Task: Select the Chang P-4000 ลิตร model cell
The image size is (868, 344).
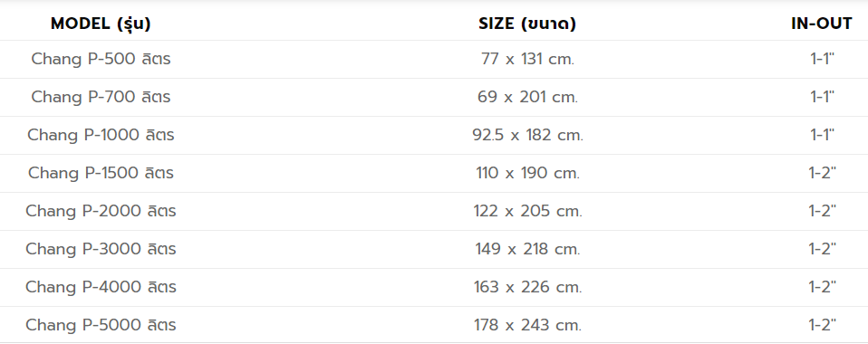Action: click(101, 288)
